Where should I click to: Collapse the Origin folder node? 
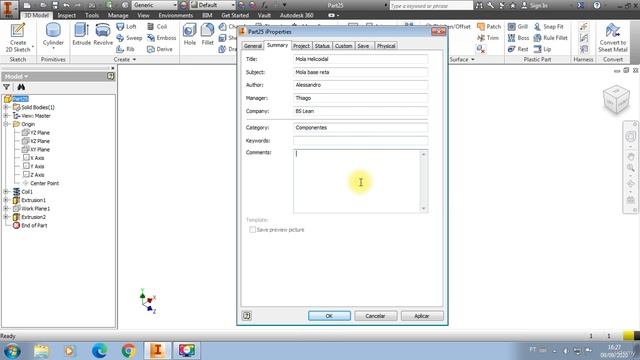click(6, 124)
